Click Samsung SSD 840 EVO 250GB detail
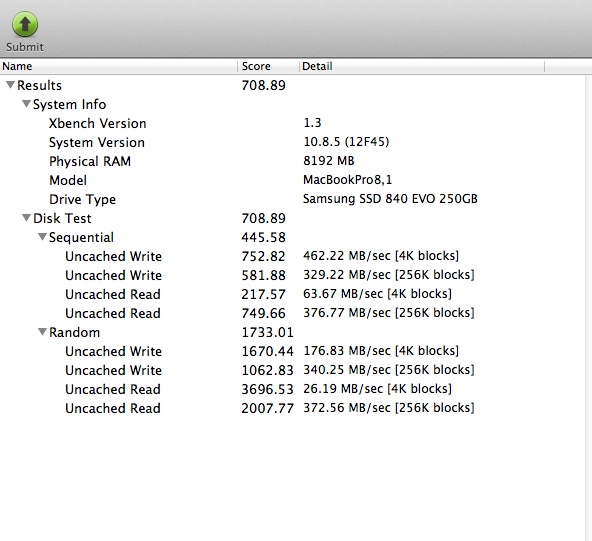 coord(390,199)
